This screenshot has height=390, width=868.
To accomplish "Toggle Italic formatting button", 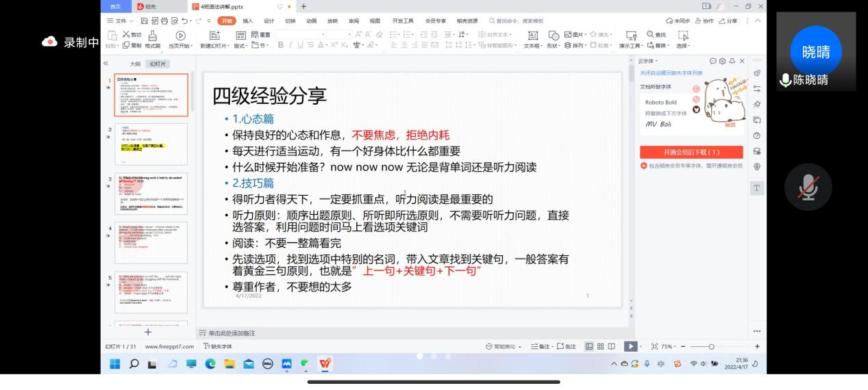I will pos(290,45).
